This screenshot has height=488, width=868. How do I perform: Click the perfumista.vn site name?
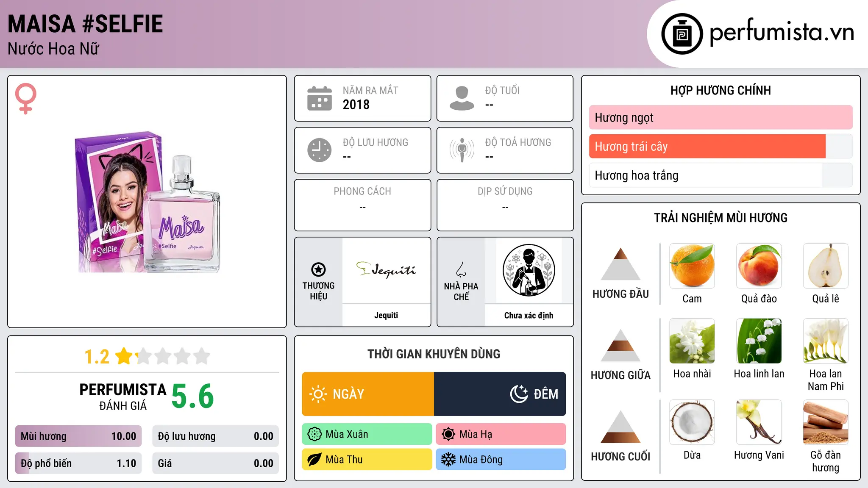pos(782,32)
